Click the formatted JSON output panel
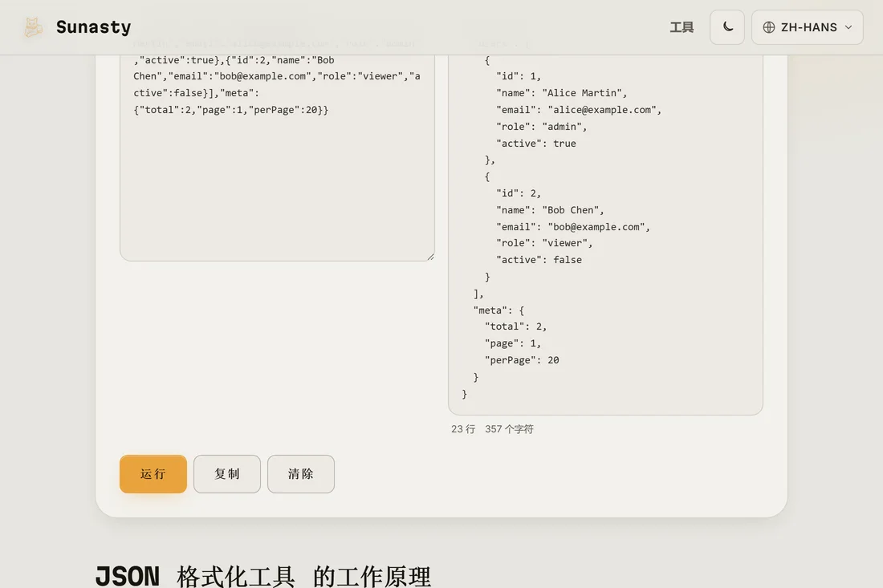 pos(605,234)
